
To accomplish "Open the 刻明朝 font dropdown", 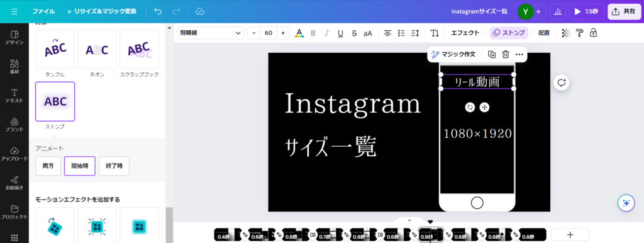I will 211,33.
